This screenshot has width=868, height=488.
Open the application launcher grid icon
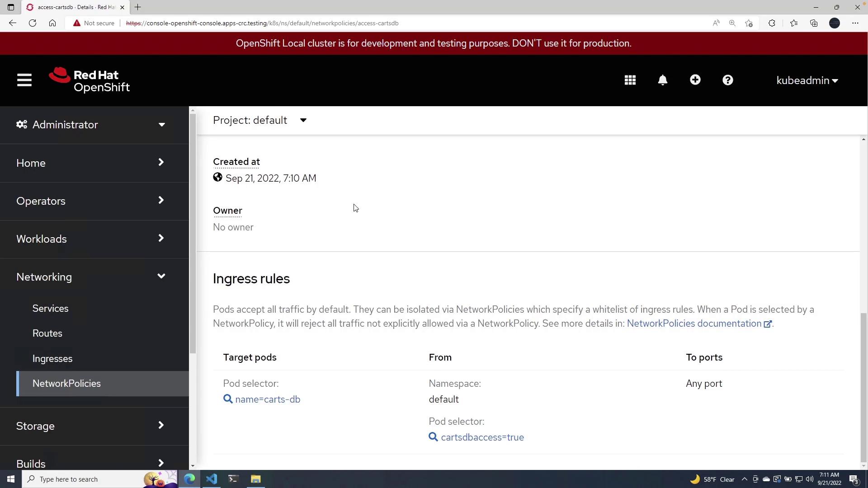[x=630, y=80]
